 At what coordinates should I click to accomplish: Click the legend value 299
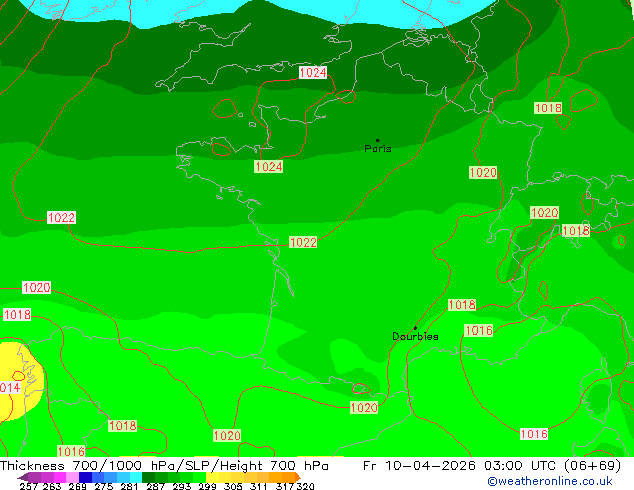tap(207, 486)
